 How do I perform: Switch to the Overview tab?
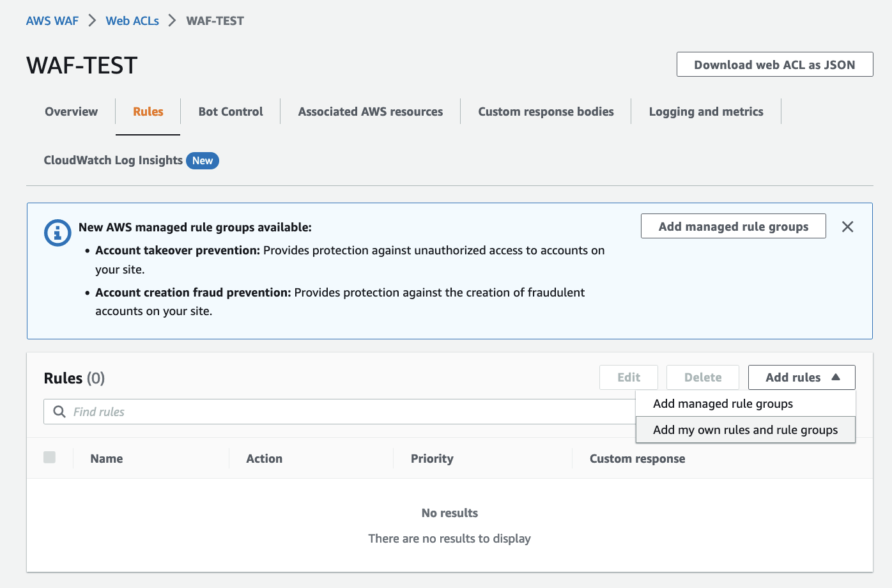pyautogui.click(x=71, y=112)
